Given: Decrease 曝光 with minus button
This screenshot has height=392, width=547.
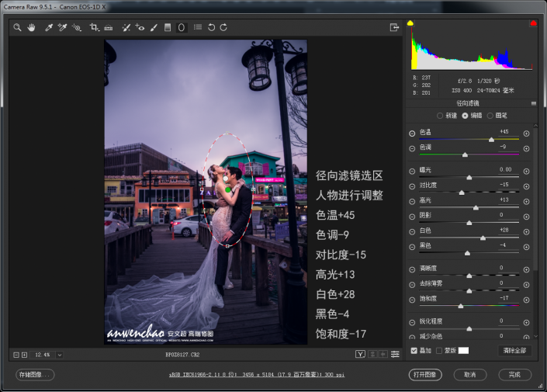Looking at the screenshot, I should click(412, 171).
